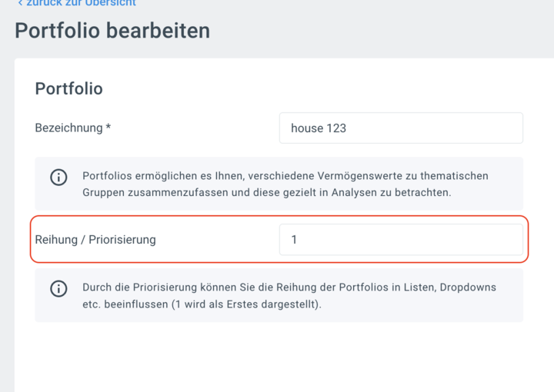This screenshot has width=554, height=392.
Task: Click the back chevron arrow icon
Action: pyautogui.click(x=20, y=3)
